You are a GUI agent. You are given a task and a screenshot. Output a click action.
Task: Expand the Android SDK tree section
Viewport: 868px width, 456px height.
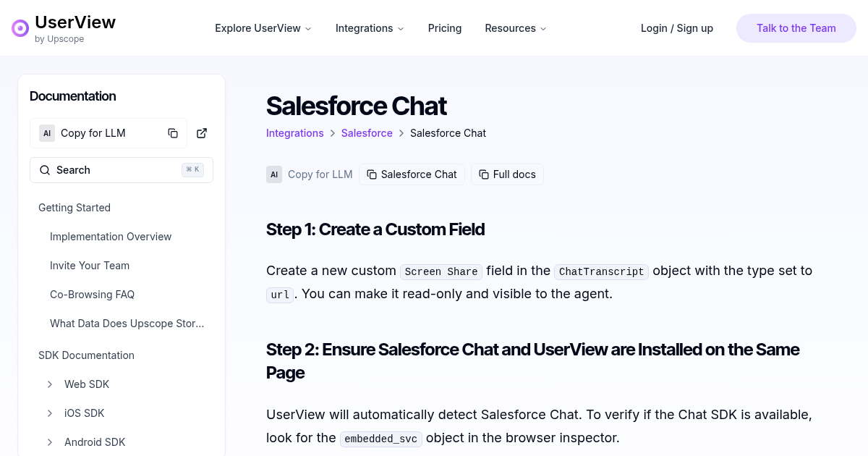pos(50,442)
